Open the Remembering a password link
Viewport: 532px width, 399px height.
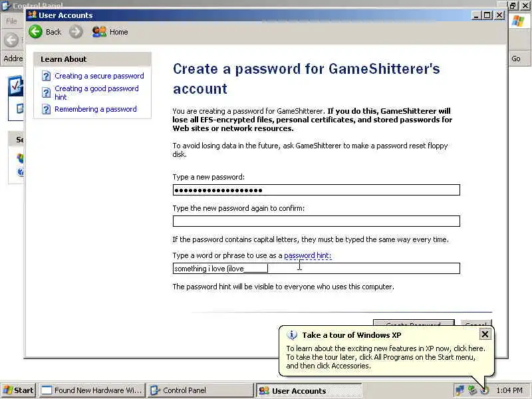[x=96, y=109]
